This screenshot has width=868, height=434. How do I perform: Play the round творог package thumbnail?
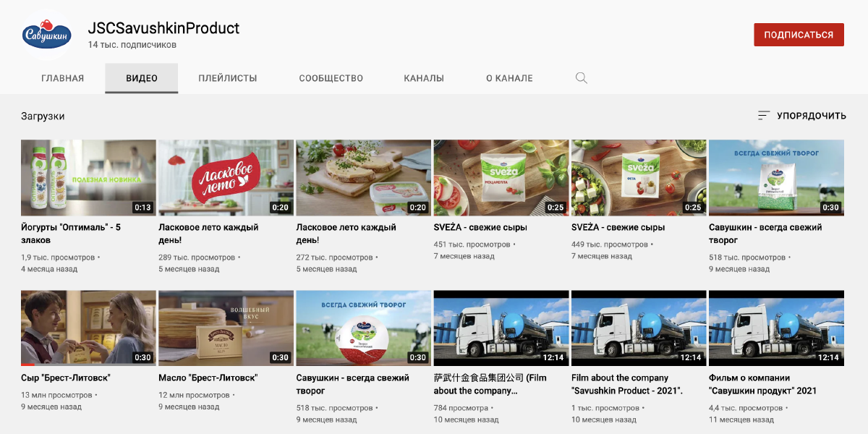click(x=364, y=328)
